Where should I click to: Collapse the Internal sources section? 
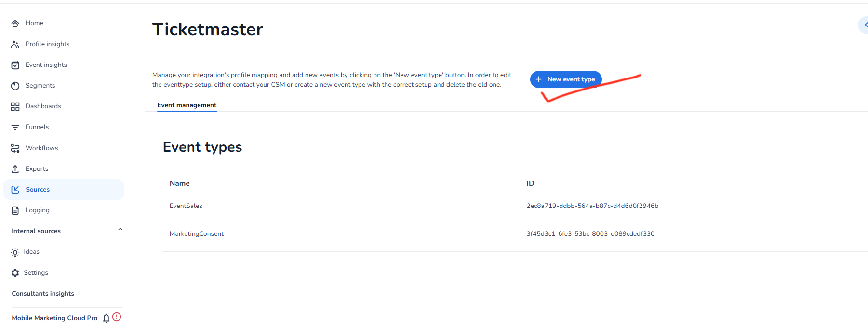[120, 230]
